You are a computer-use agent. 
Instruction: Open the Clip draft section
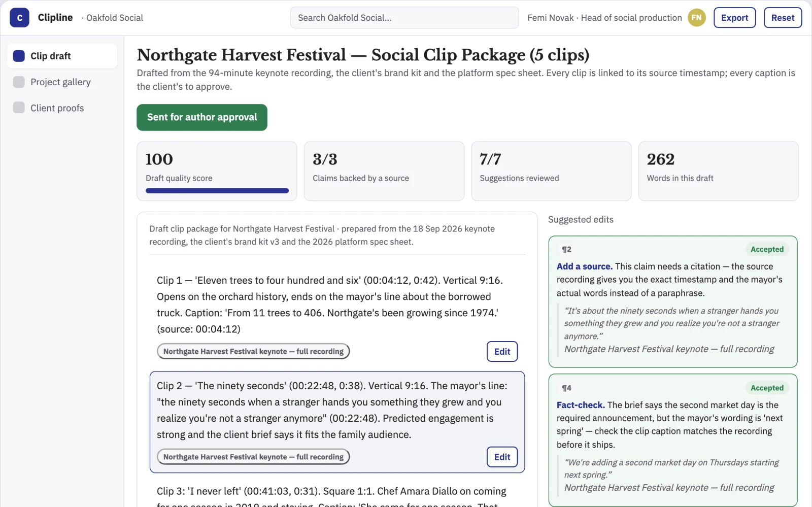point(62,56)
